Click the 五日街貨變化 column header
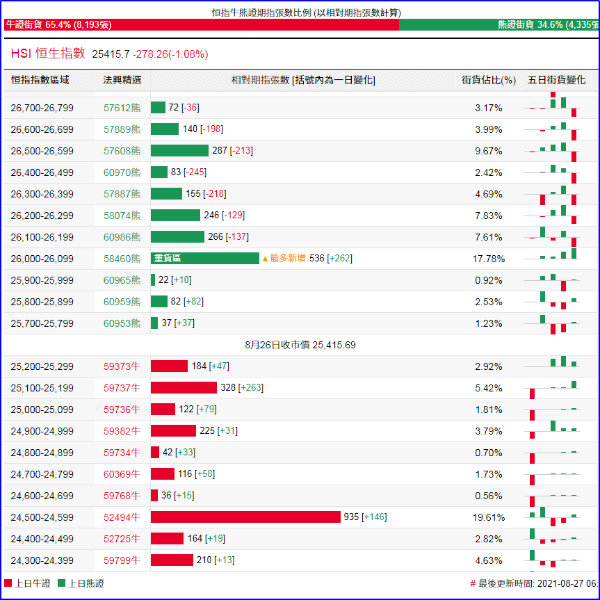The image size is (600, 600). click(556, 80)
